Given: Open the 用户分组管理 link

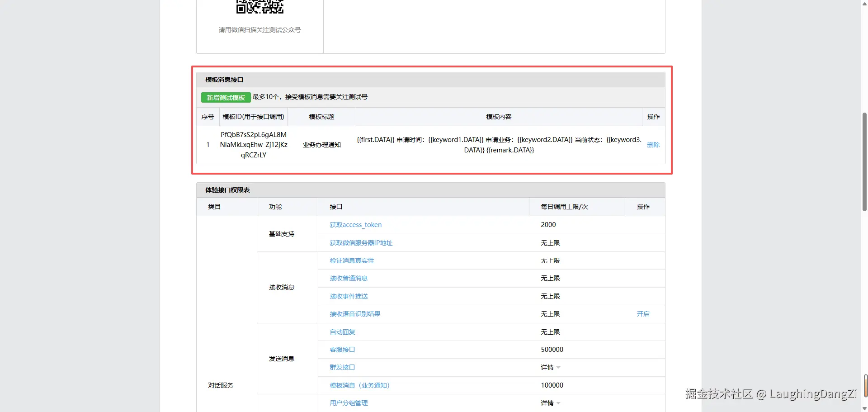Looking at the screenshot, I should pos(349,403).
